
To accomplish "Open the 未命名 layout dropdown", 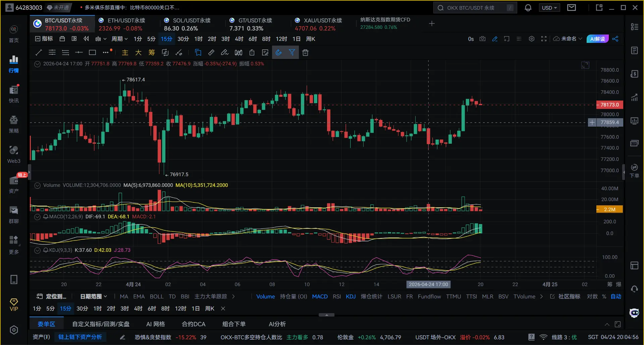I will (x=568, y=39).
